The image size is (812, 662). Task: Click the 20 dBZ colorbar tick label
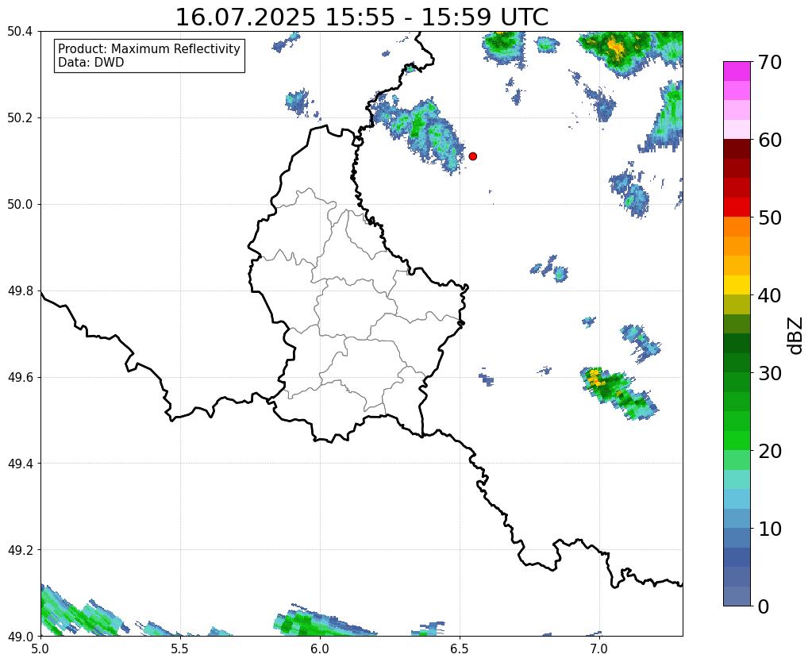click(x=769, y=451)
